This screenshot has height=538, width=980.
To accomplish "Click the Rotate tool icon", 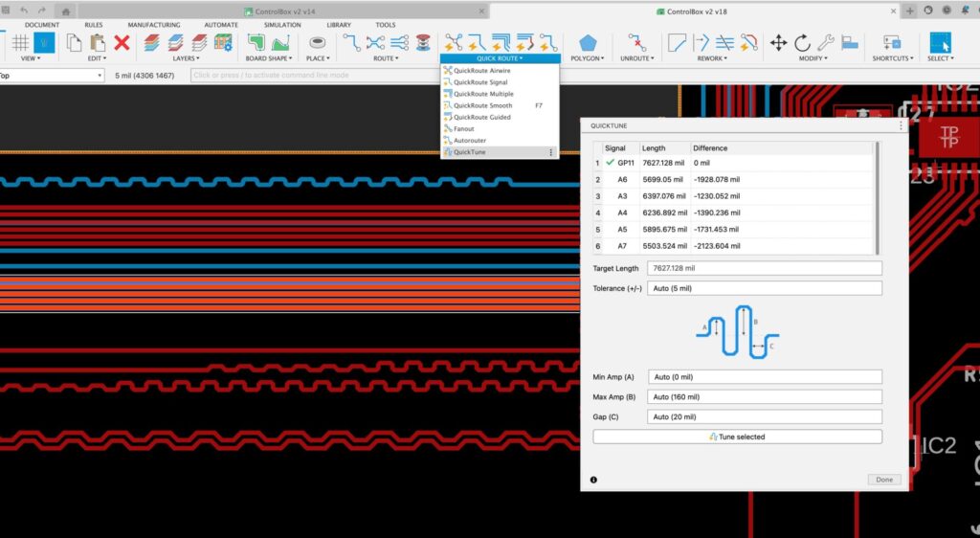I will (802, 42).
